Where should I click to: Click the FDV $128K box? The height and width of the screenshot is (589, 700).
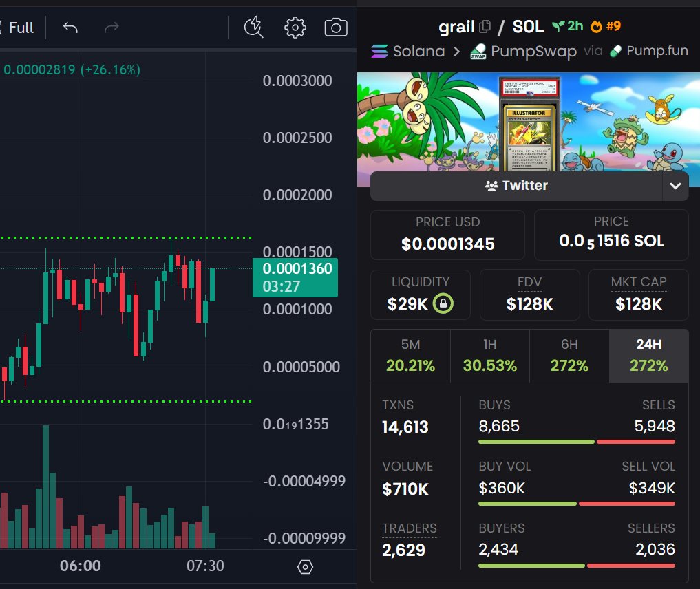click(529, 294)
